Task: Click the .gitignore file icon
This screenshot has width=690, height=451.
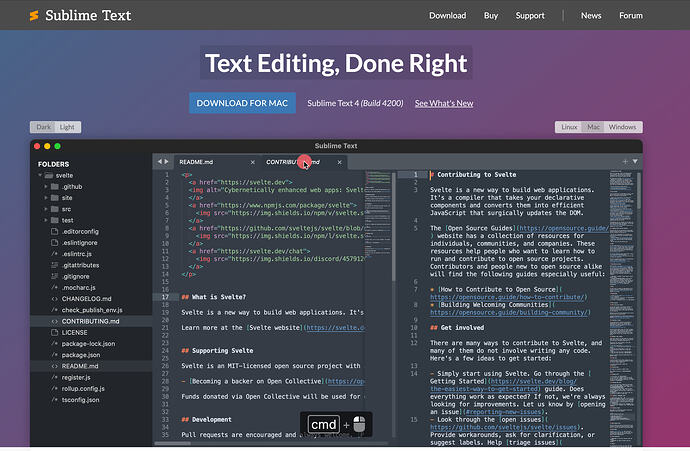Action: 55,276
